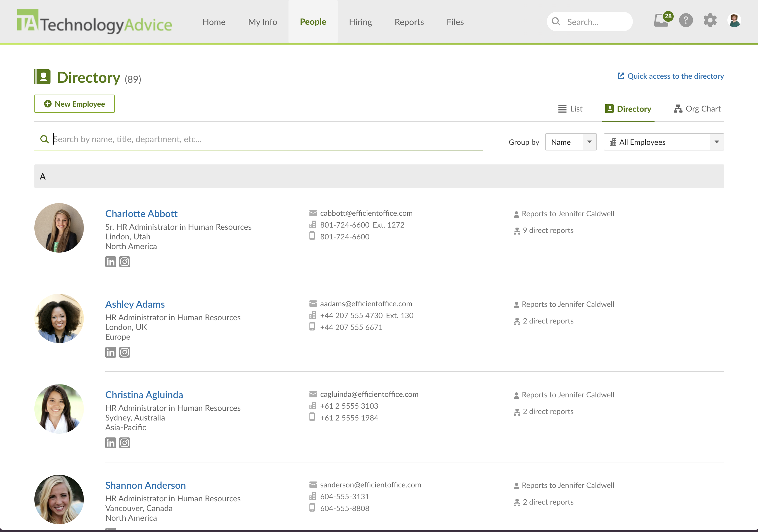Open the Group by Name dropdown
This screenshot has height=532, width=758.
[571, 142]
